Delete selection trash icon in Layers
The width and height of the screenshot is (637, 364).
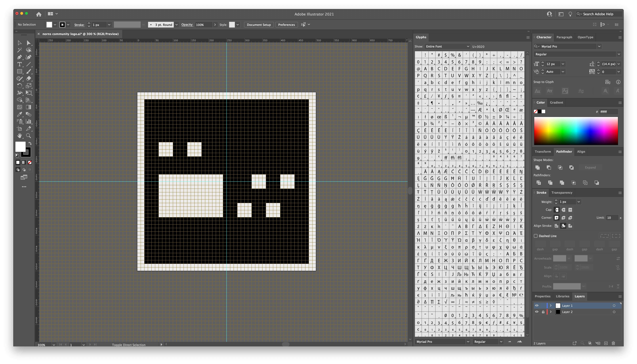pyautogui.click(x=613, y=343)
